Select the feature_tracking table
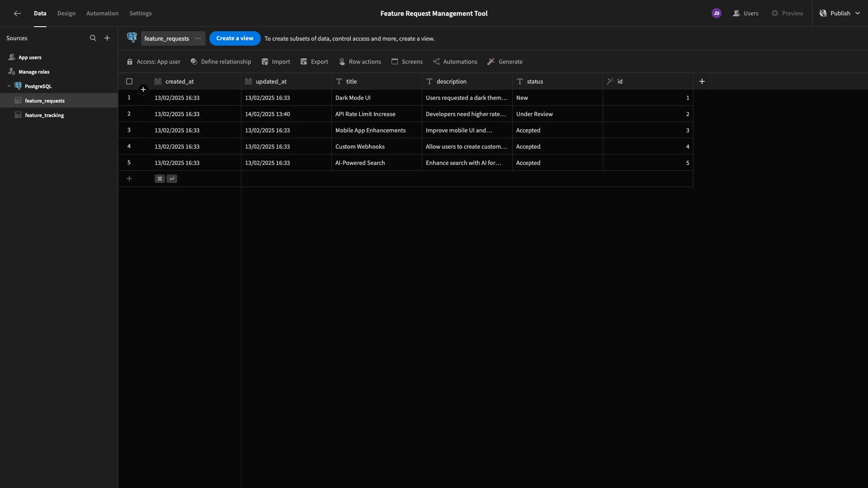 coord(59,115)
